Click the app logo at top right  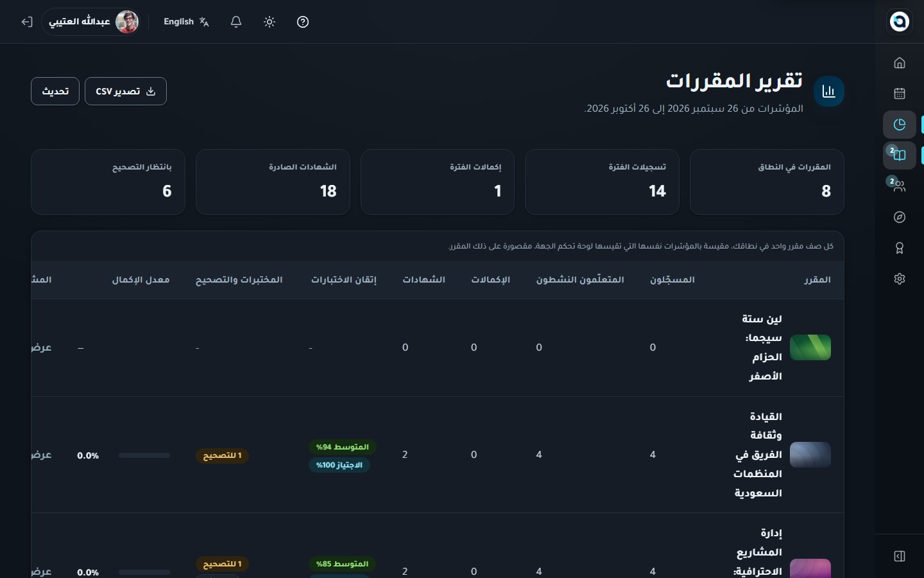pyautogui.click(x=900, y=21)
